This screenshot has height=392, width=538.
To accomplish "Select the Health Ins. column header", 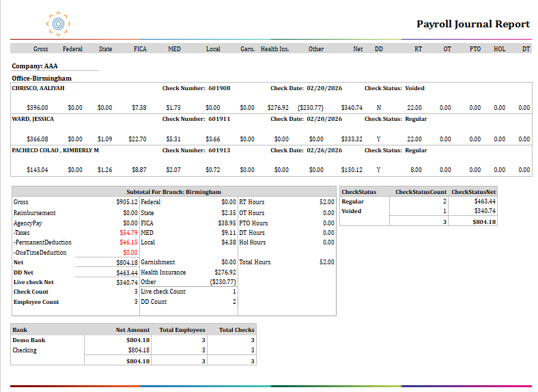I will coord(275,48).
